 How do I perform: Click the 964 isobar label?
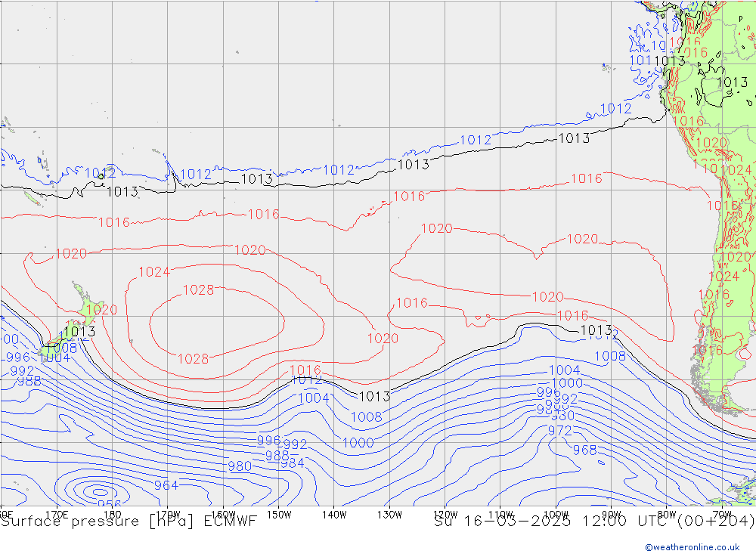click(166, 485)
